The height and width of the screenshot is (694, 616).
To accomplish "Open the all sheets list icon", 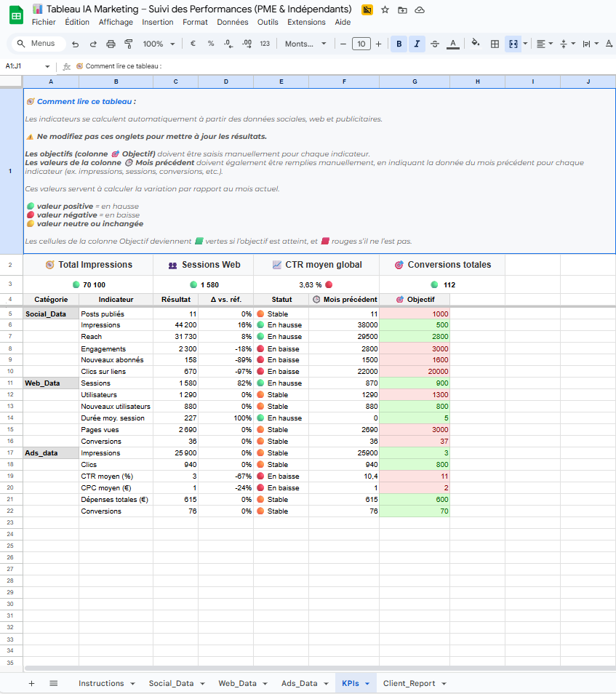I will 53,683.
